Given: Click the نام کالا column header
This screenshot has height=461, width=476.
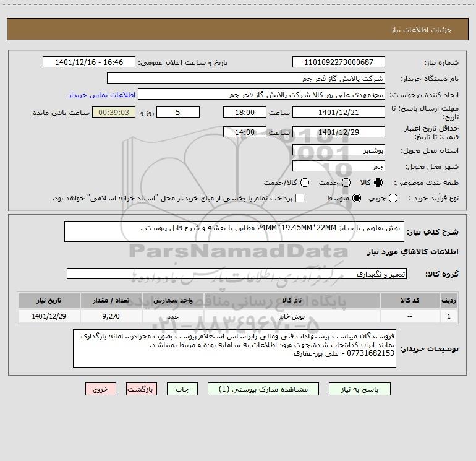Looking at the screenshot, I should [292, 300].
